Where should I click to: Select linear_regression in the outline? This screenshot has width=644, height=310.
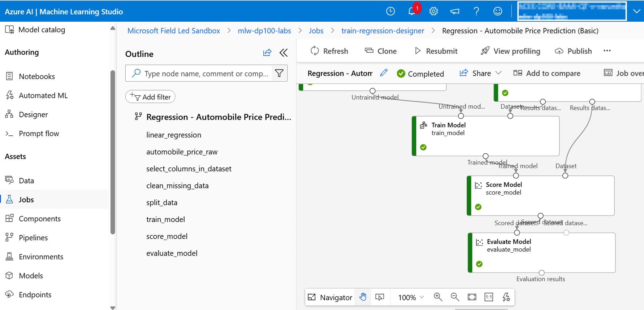[x=174, y=135]
